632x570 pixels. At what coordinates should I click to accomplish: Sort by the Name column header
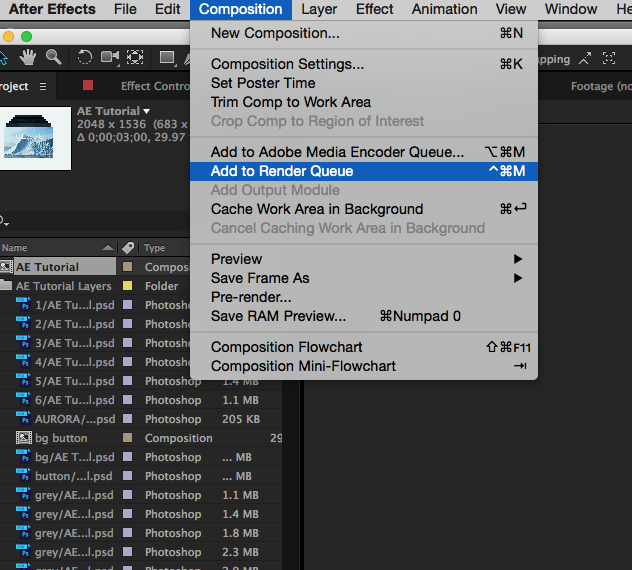[x=15, y=248]
